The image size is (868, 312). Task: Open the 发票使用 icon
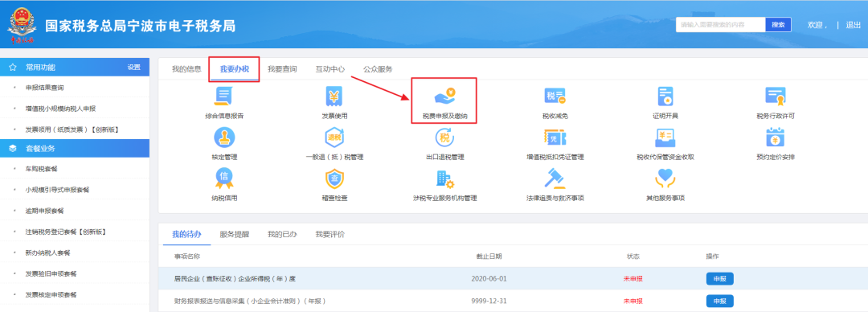[334, 97]
